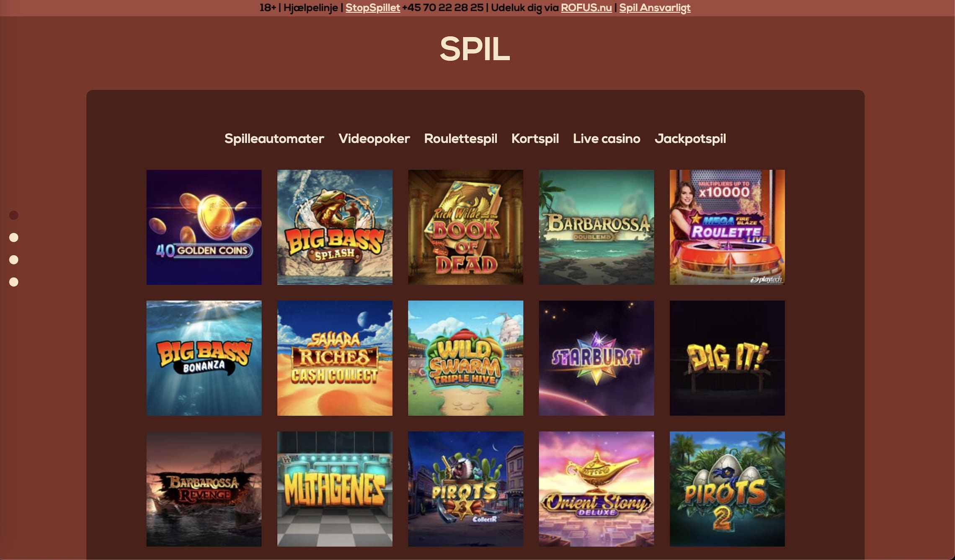Open the Starburst slot tile
Viewport: 955px width, 560px height.
[596, 358]
